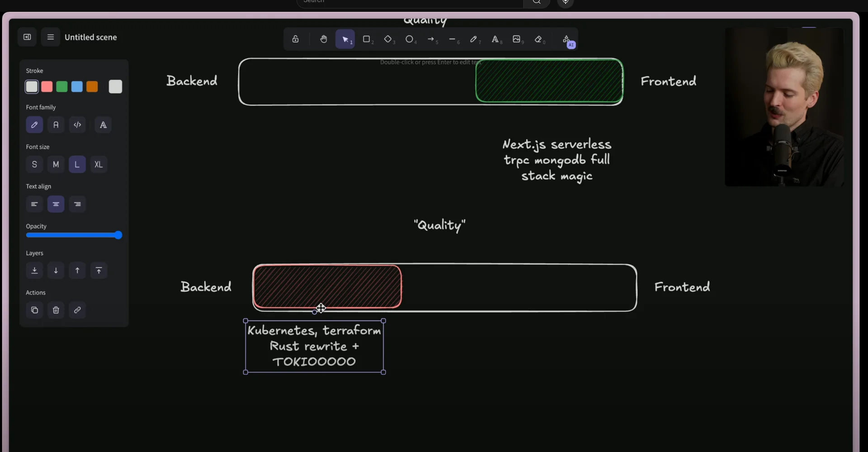
Task: Pick the green stroke color swatch
Action: (62, 87)
